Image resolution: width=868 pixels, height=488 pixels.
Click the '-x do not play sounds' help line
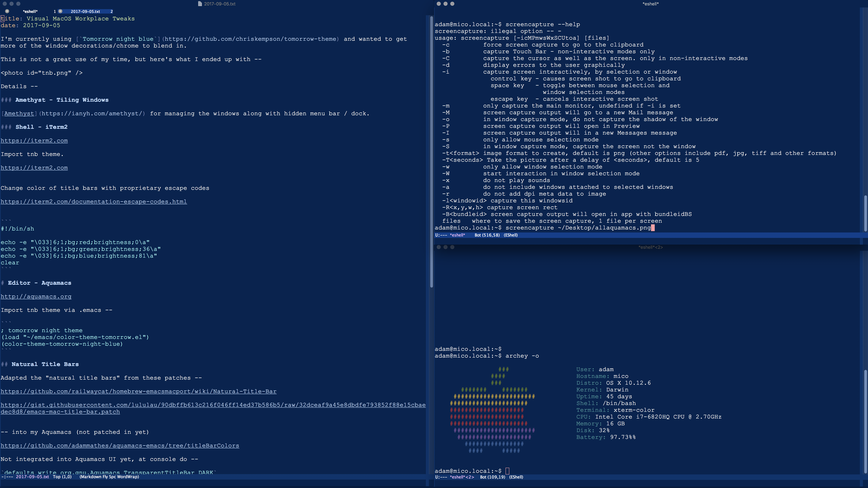[496, 180]
